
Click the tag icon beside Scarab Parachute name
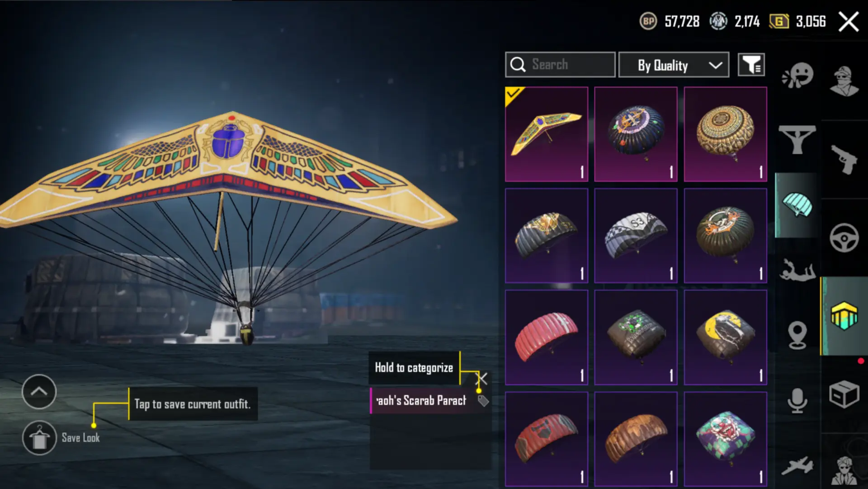(x=483, y=401)
